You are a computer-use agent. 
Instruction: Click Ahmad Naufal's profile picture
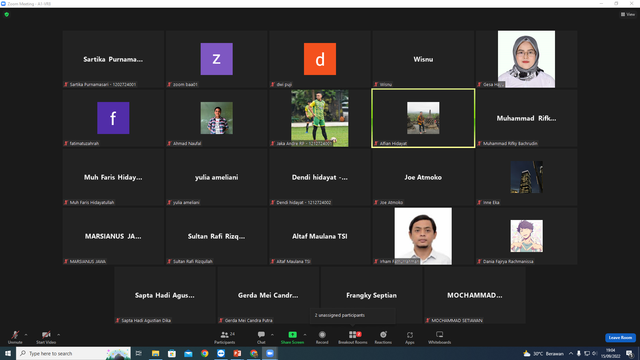[x=217, y=118]
